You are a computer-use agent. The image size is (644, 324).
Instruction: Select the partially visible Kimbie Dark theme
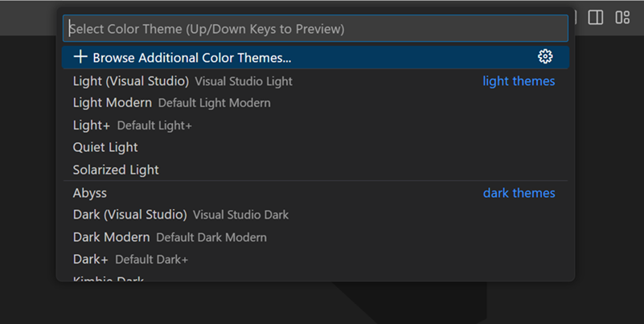coord(109,278)
